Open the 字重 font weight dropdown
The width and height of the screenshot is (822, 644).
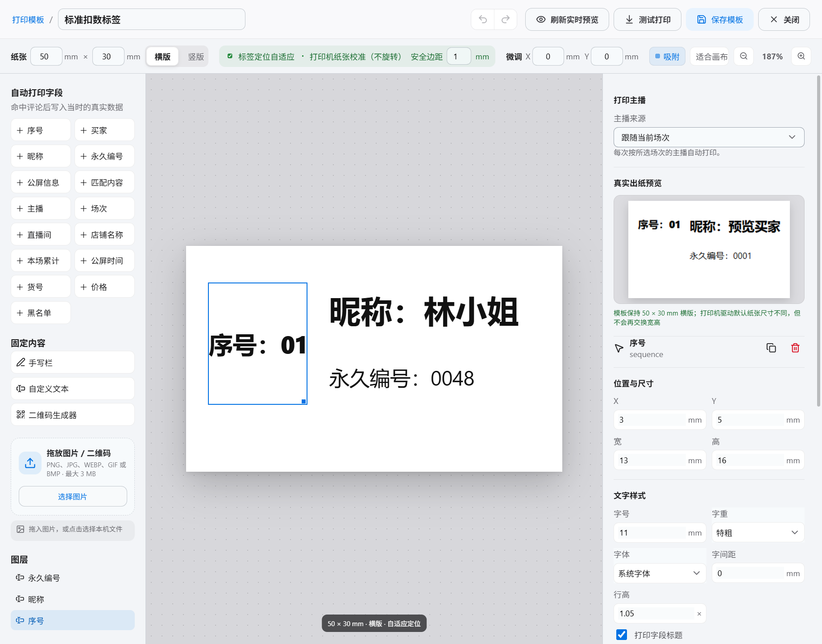point(758,532)
